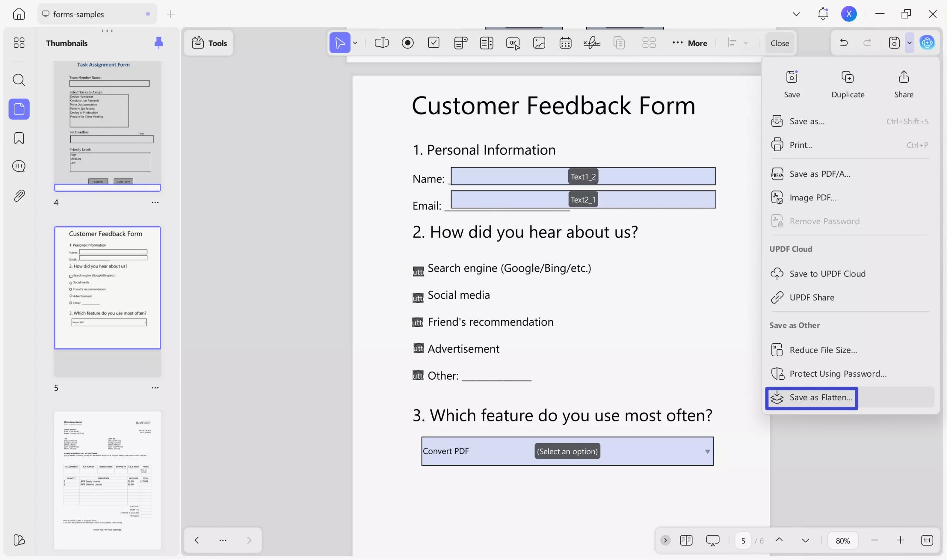Open the attachments panel in sidebar
Image resolution: width=947 pixels, height=560 pixels.
pyautogui.click(x=18, y=196)
